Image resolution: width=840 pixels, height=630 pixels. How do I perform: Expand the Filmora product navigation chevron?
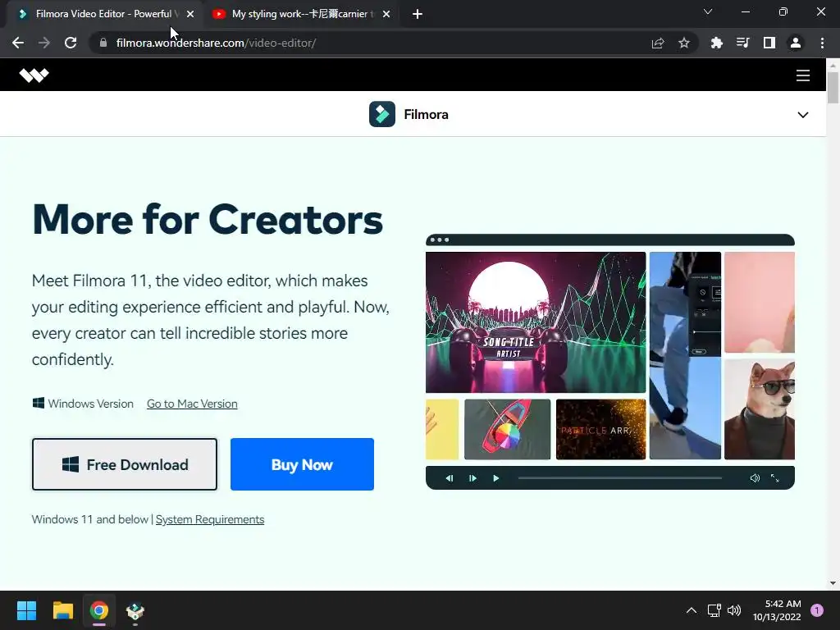click(x=802, y=115)
